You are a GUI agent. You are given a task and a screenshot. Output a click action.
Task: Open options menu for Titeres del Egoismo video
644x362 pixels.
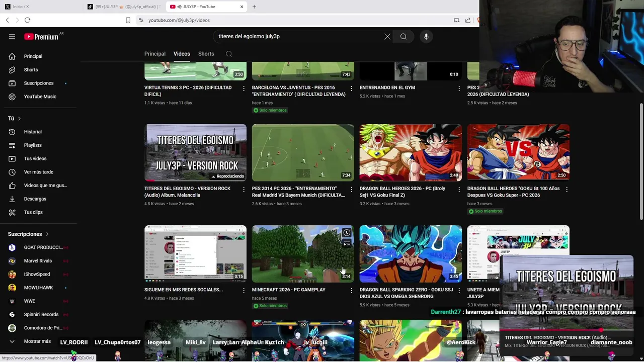click(x=244, y=189)
